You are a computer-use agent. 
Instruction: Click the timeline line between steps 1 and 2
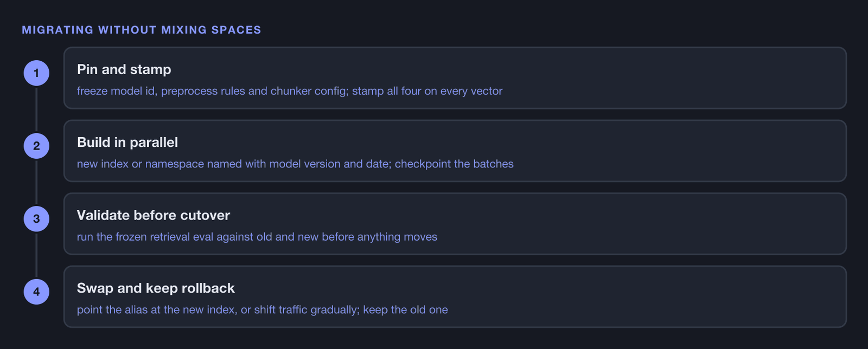[36, 109]
